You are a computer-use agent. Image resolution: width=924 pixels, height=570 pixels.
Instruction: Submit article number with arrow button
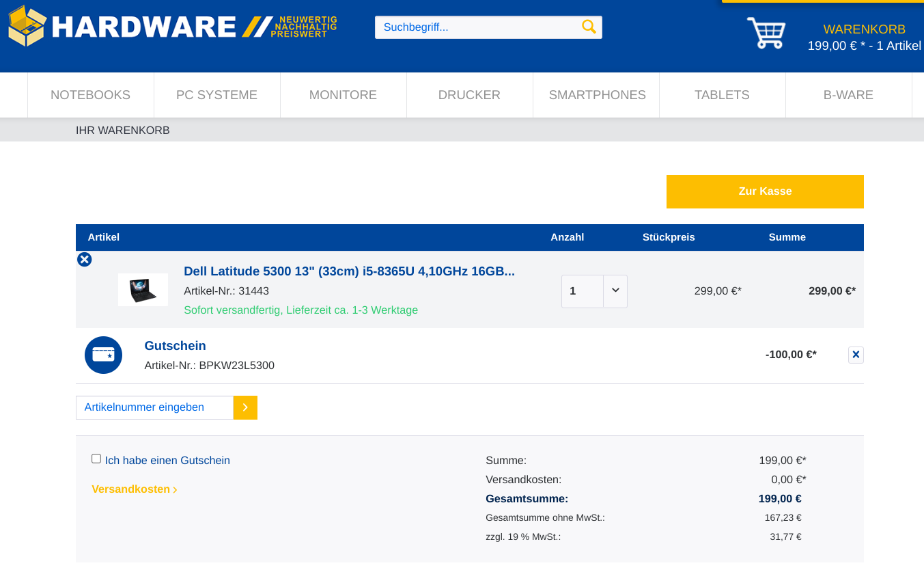(x=245, y=407)
